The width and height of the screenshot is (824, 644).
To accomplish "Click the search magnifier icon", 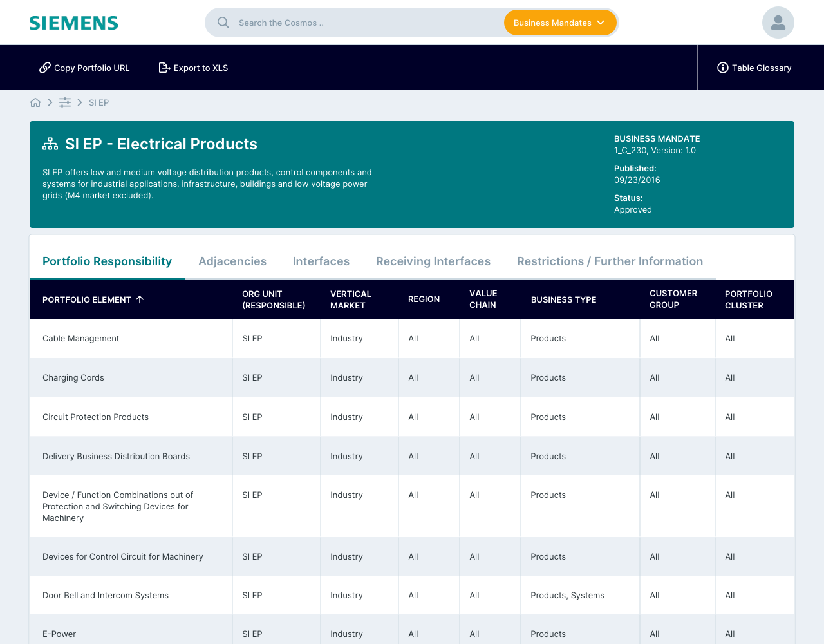I will click(223, 23).
